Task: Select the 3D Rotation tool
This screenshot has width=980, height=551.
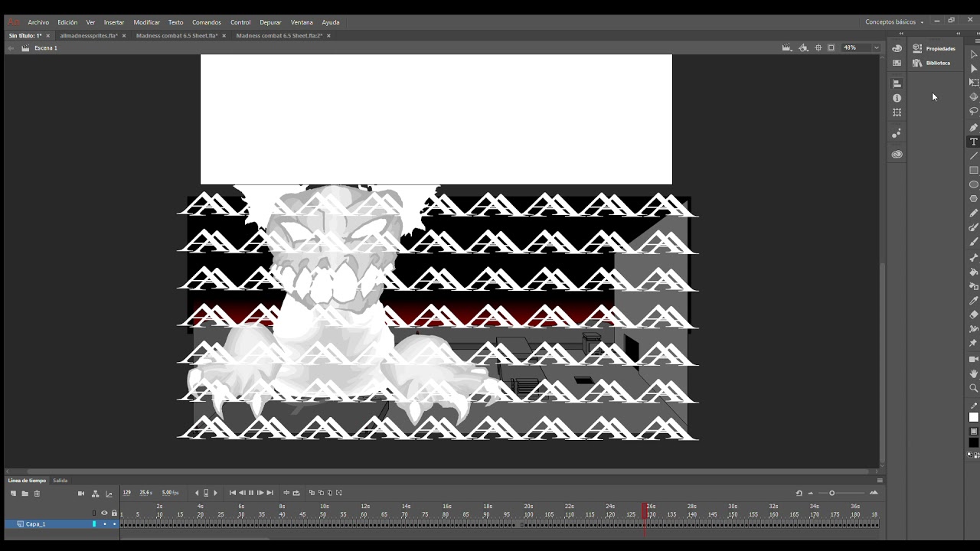Action: coord(974,97)
